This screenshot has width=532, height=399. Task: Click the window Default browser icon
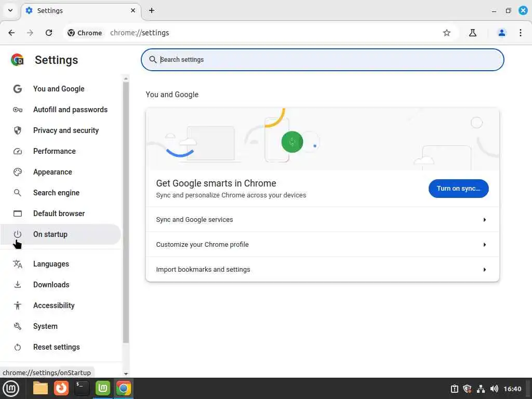tap(18, 214)
